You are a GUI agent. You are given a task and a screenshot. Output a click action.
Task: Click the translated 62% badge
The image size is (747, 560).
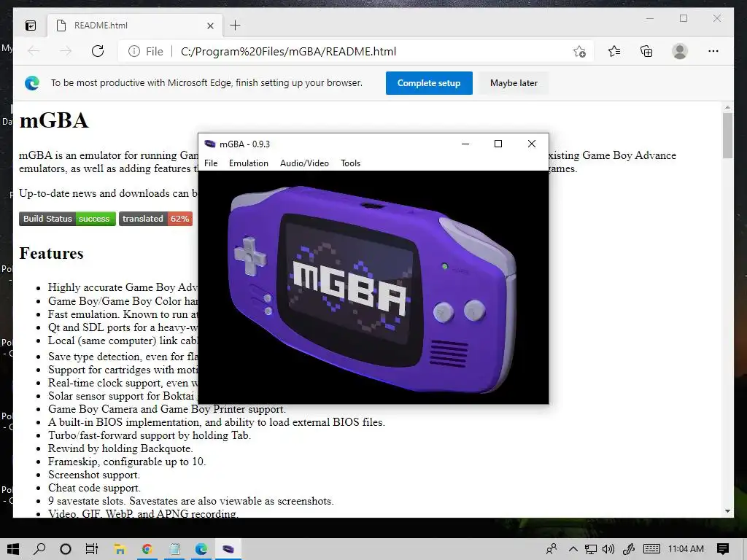(156, 219)
